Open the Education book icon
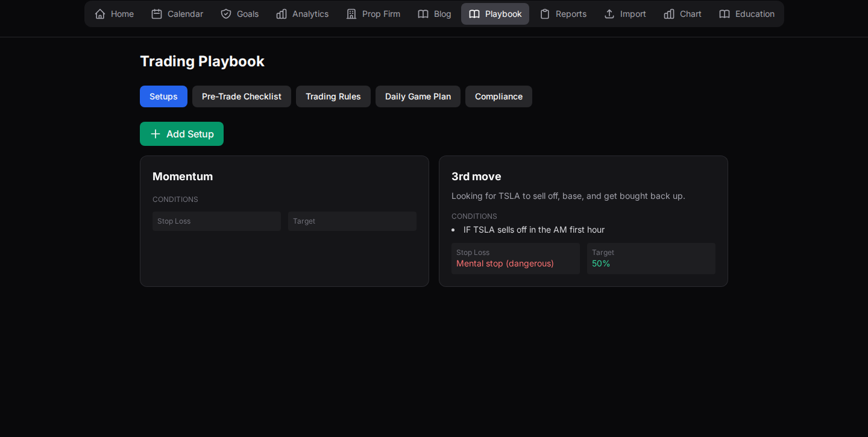This screenshot has width=868, height=437. [x=725, y=14]
